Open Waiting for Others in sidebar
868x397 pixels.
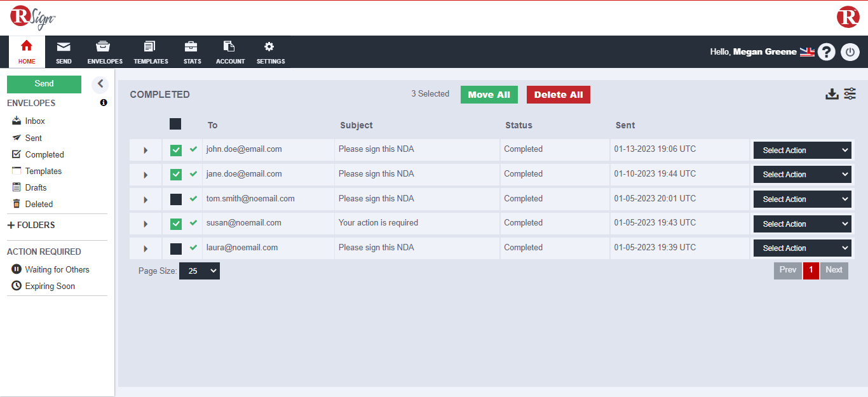click(57, 269)
